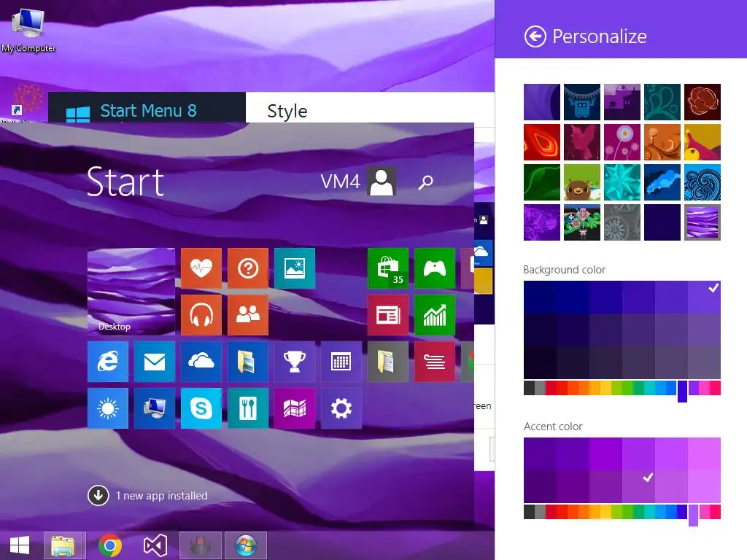
Task: Open the Calendar tile
Action: click(341, 362)
